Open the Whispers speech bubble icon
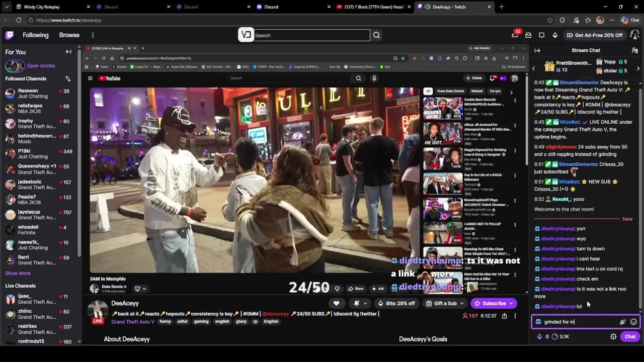This screenshot has height=362, width=644. click(x=541, y=35)
